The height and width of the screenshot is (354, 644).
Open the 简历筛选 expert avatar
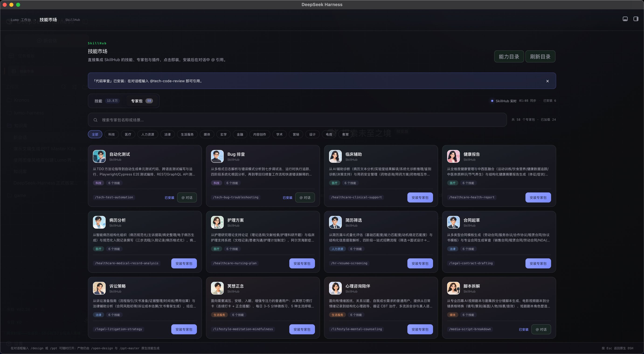pyautogui.click(x=335, y=222)
